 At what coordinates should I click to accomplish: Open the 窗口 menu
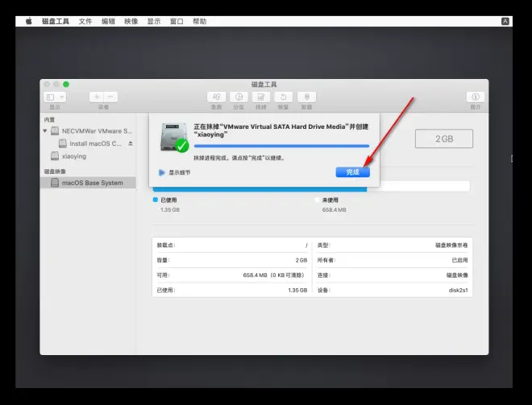pyautogui.click(x=177, y=22)
